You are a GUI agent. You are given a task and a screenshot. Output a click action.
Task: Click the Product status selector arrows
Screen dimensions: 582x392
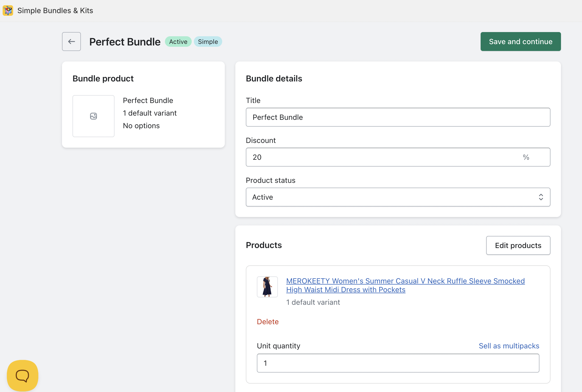point(541,197)
